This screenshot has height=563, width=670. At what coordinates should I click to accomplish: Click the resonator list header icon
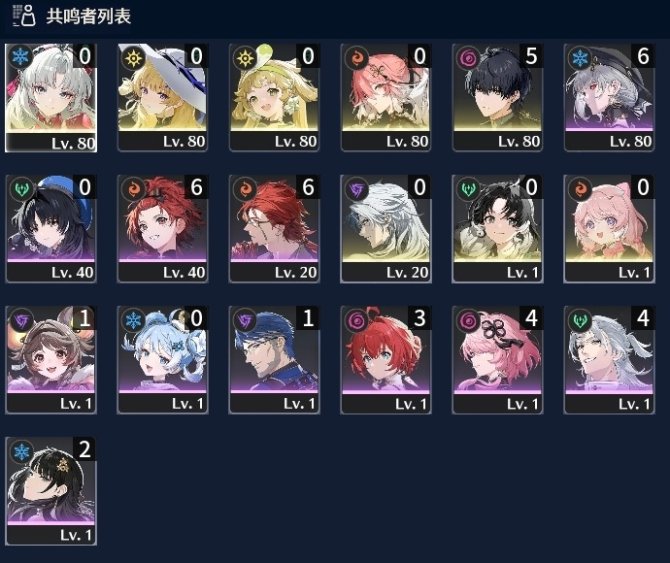[24, 16]
